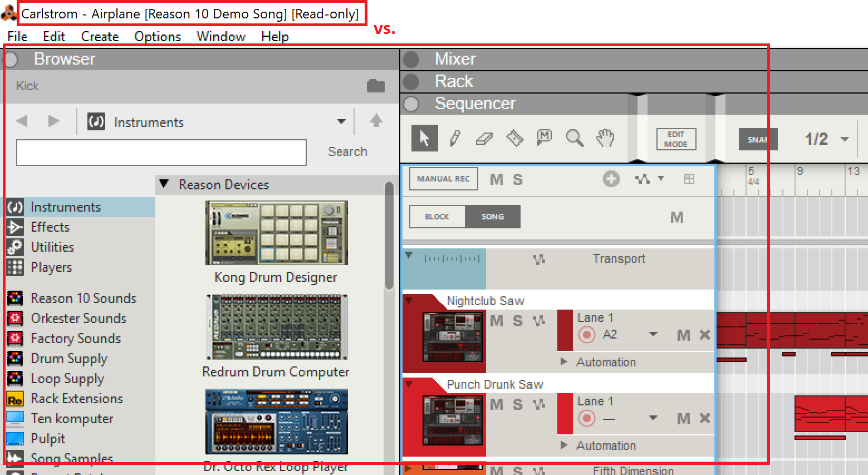Viewport: 868px width, 475px height.
Task: Open the Help menu
Action: coord(275,37)
